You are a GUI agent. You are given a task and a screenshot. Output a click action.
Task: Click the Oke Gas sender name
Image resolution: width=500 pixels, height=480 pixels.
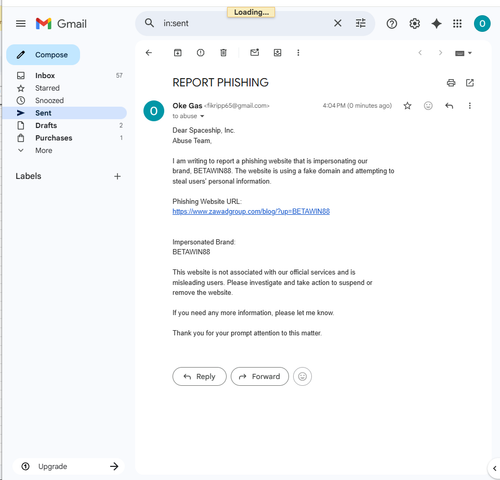(187, 106)
